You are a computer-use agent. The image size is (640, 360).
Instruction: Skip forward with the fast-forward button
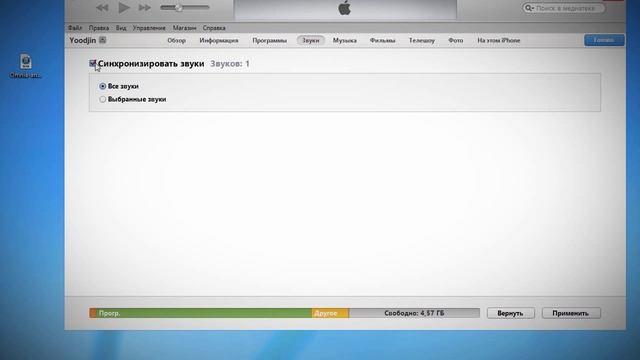[144, 8]
